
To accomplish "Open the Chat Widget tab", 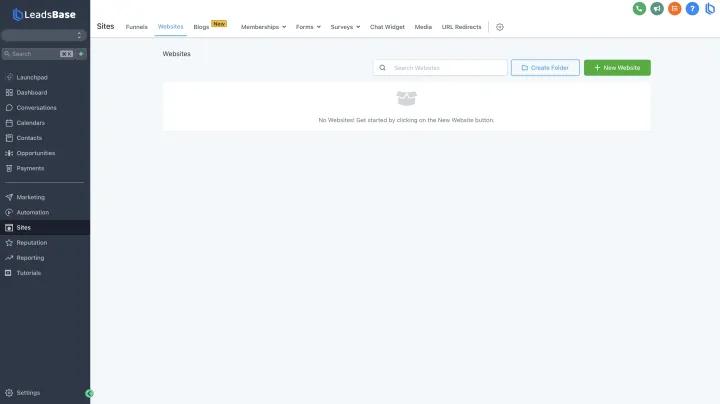I will 387,27.
